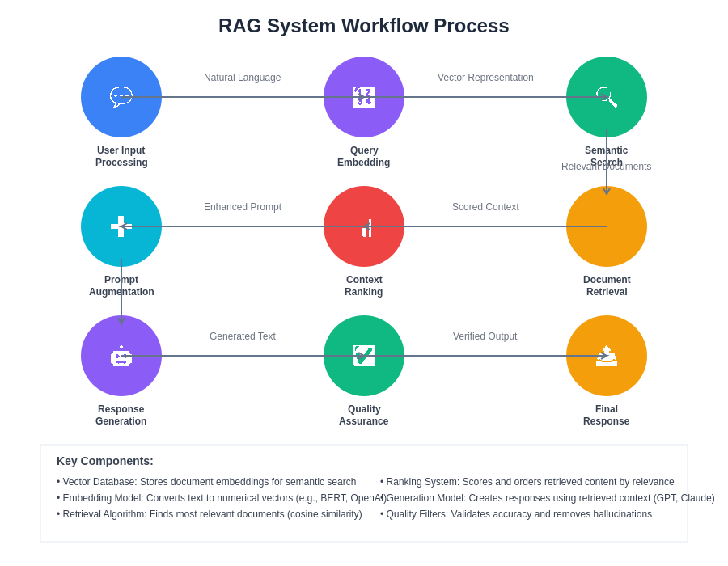Click the Quality Assurance checkmark icon
728x566 pixels.
[x=364, y=356]
